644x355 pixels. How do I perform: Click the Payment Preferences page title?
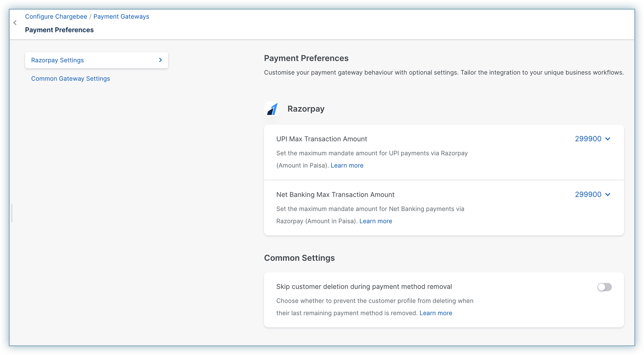(59, 30)
